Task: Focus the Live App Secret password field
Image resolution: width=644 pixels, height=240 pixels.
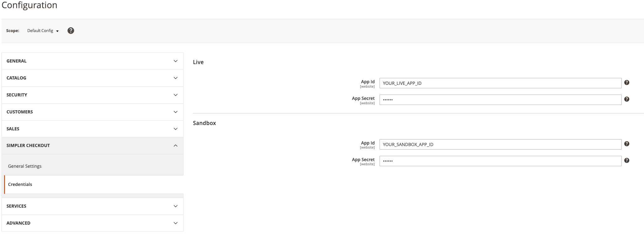Action: 500,100
